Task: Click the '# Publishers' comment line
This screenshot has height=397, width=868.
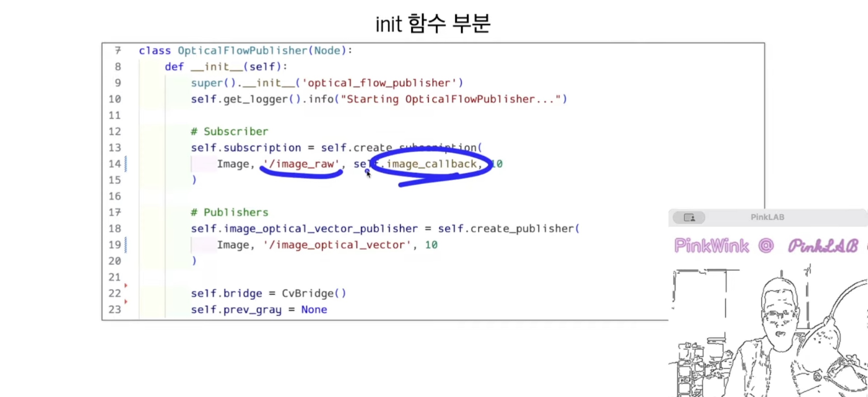Action: 229,212
